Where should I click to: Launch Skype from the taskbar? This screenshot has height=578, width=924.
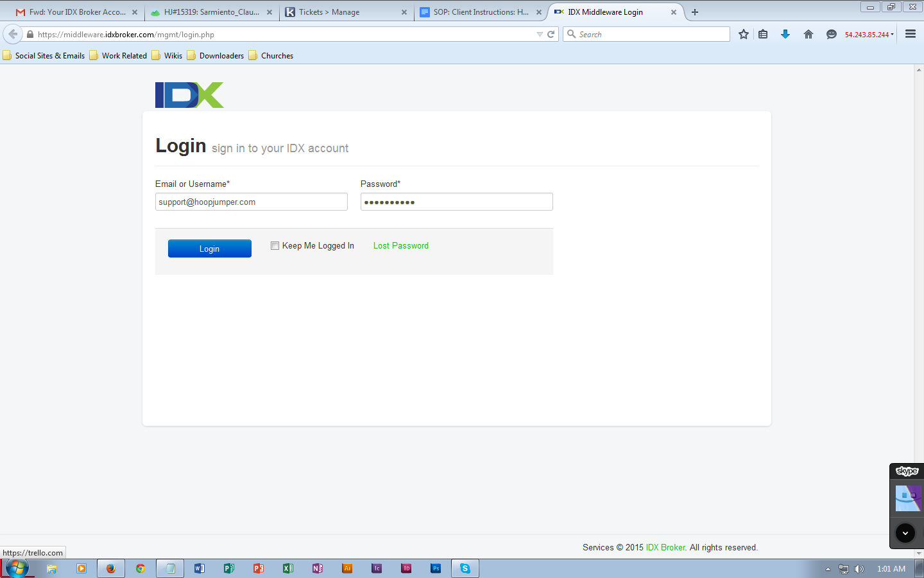465,568
